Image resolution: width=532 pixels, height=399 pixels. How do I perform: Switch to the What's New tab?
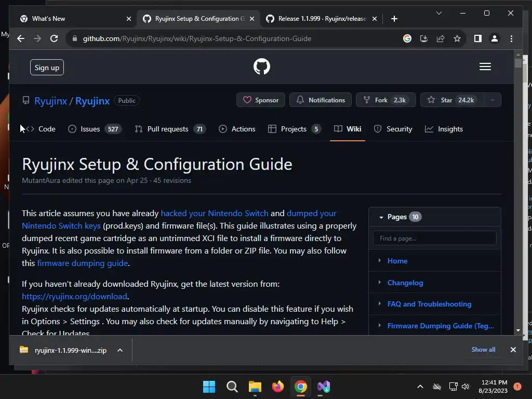tap(76, 19)
